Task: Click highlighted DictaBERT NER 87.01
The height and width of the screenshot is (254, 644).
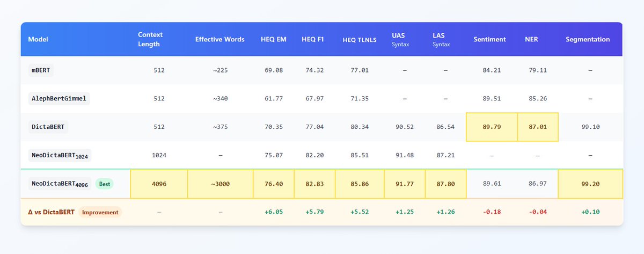Action: (538, 127)
